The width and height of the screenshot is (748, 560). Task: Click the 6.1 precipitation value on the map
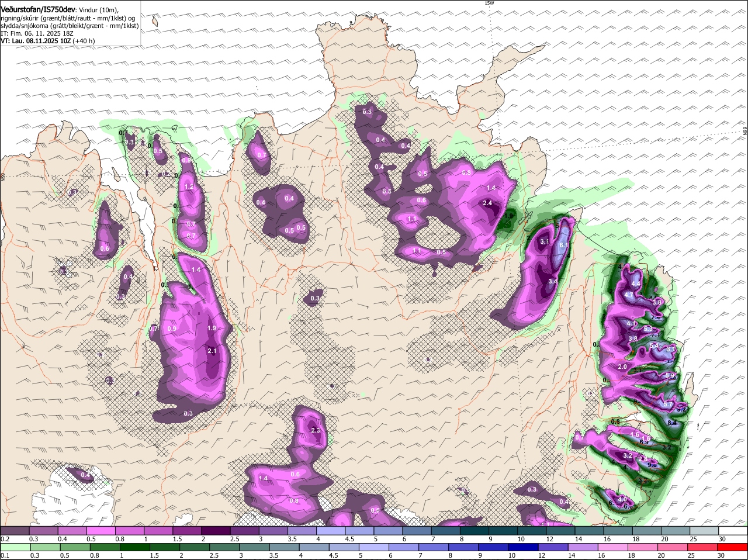point(564,245)
